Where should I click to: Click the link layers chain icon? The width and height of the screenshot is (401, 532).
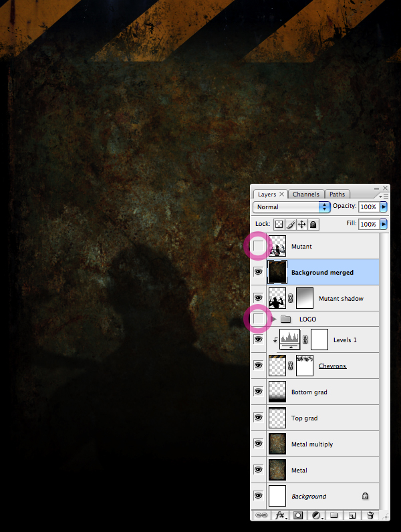coord(261,515)
